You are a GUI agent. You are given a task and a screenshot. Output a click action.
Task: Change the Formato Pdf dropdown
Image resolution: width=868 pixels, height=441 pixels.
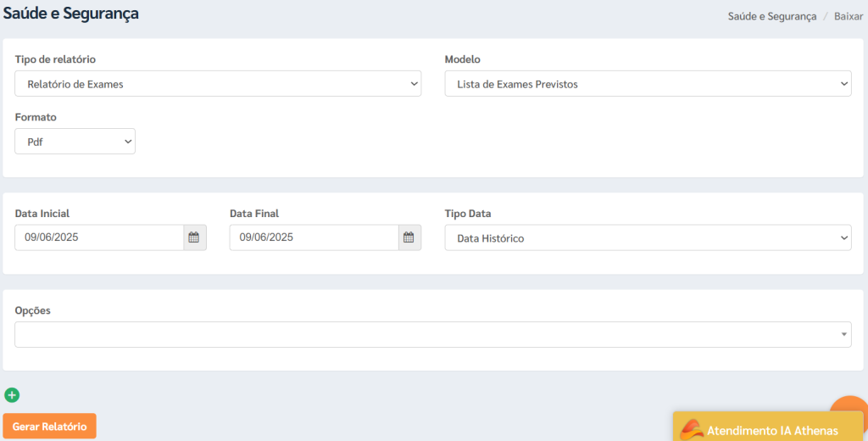coord(75,142)
